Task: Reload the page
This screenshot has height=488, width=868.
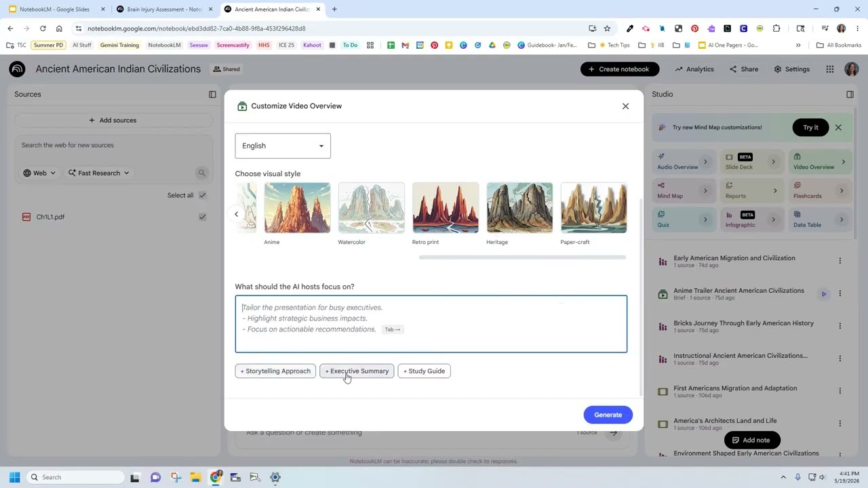Action: (x=43, y=28)
